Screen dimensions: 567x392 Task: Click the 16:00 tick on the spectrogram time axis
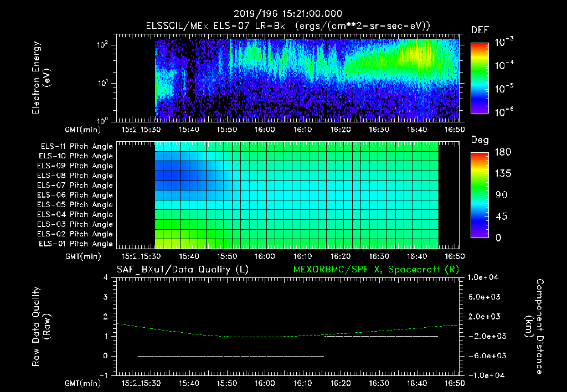tap(264, 130)
